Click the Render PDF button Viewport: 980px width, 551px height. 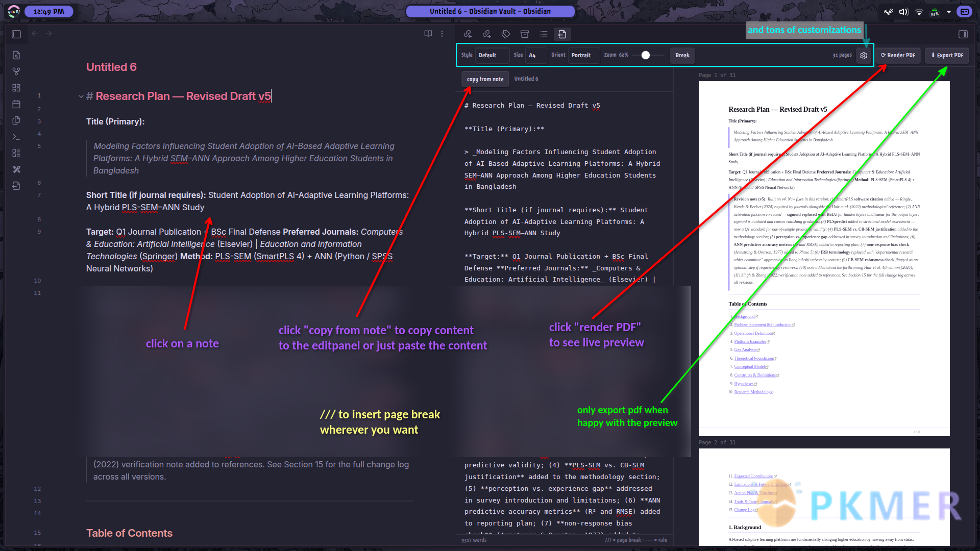coord(898,55)
